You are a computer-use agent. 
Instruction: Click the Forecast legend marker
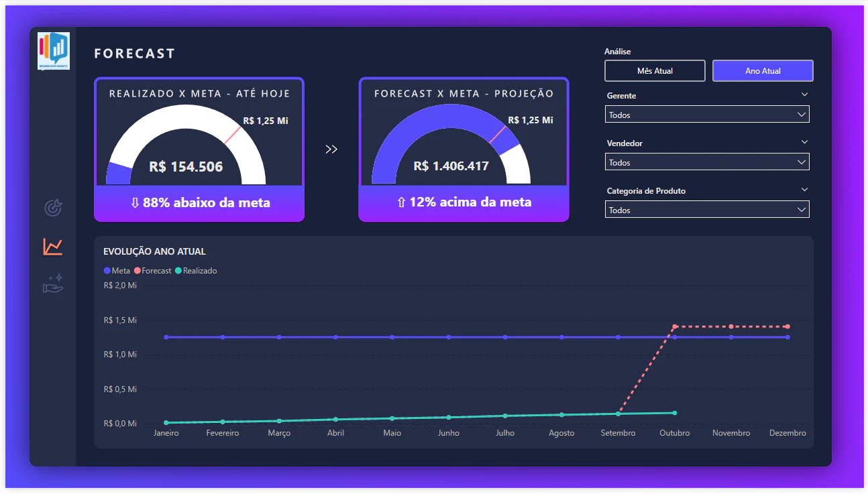tap(137, 271)
